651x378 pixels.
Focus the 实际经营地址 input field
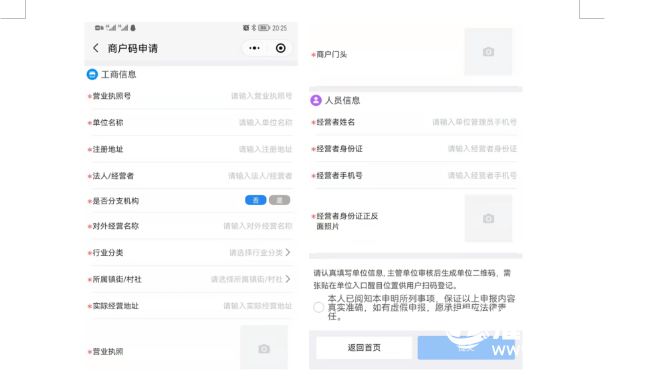tap(258, 306)
